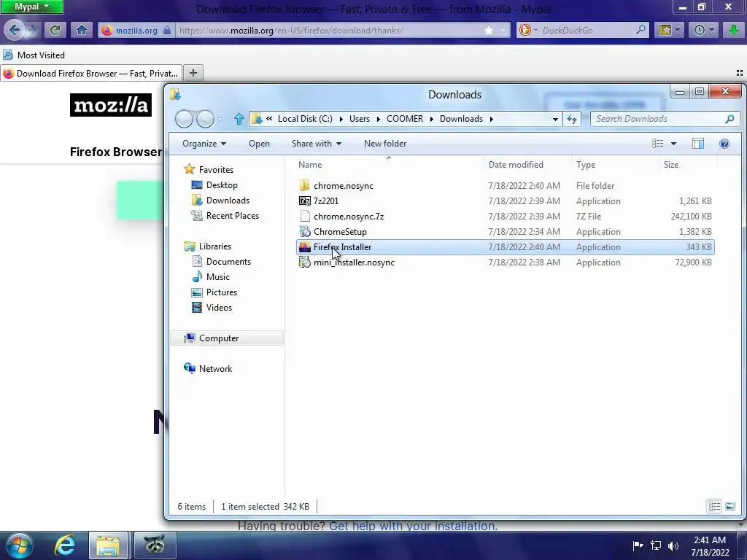Image resolution: width=747 pixels, height=560 pixels.
Task: Open the network tray icon
Action: (x=656, y=545)
